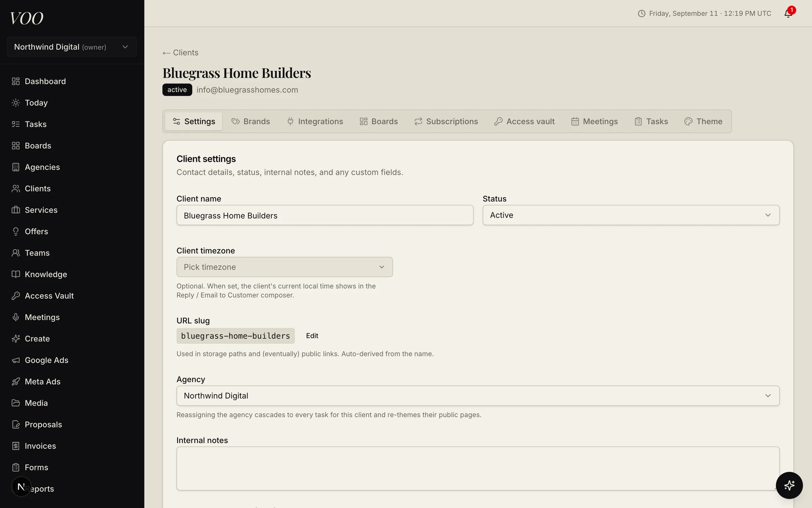The image size is (812, 508).
Task: Select the Settings tab
Action: [194, 121]
